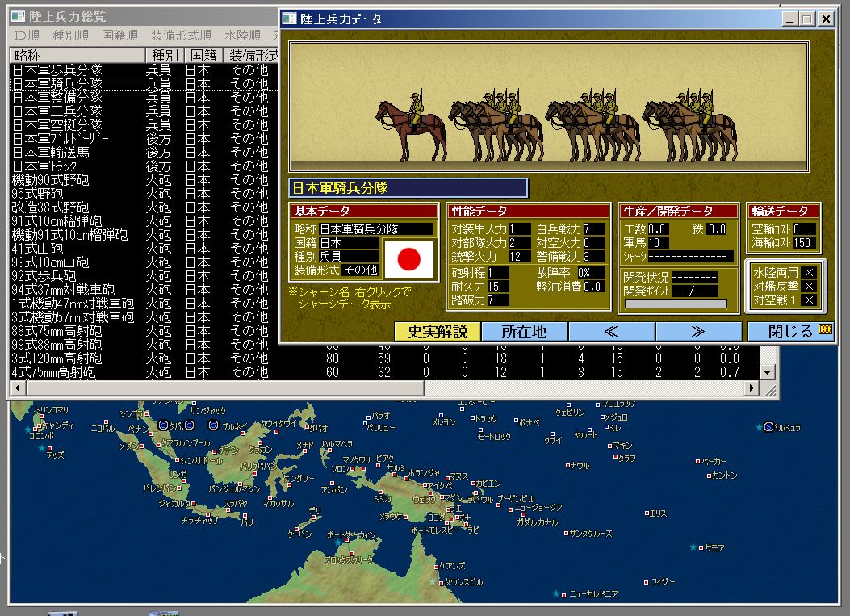Click the 陸上兵力データ window title icon
Viewport: 850px width, 616px height.
click(x=290, y=19)
